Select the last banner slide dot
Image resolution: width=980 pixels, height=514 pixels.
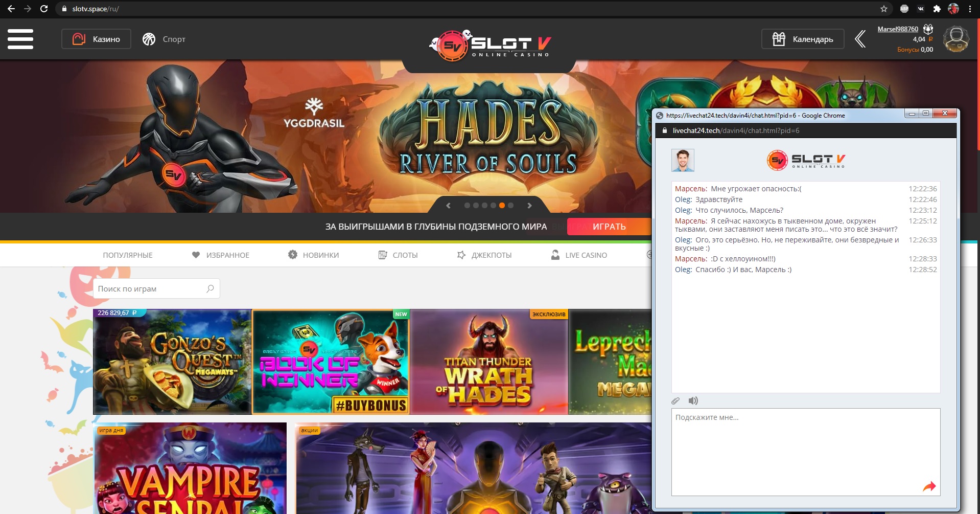pos(510,206)
